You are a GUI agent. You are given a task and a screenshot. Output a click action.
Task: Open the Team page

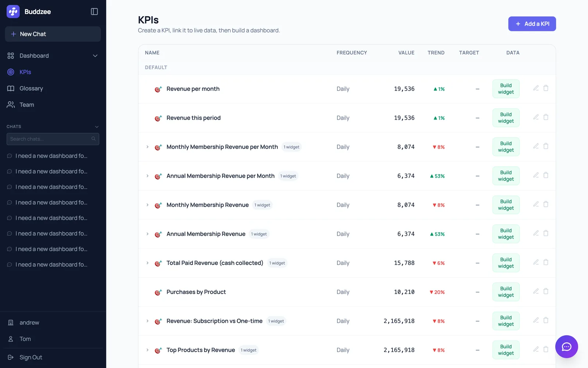[x=53, y=105]
